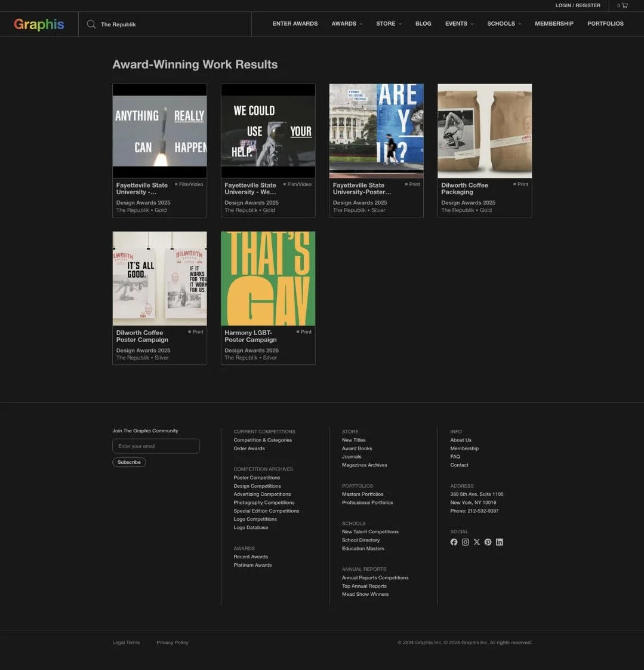Open New Titles store link
Image resolution: width=644 pixels, height=670 pixels.
pos(353,440)
